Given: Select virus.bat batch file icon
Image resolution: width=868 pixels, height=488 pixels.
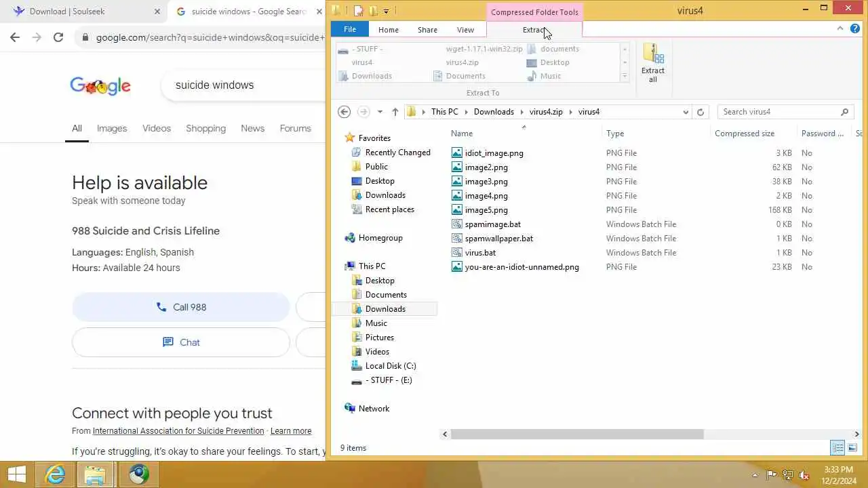Looking at the screenshot, I should (x=457, y=253).
